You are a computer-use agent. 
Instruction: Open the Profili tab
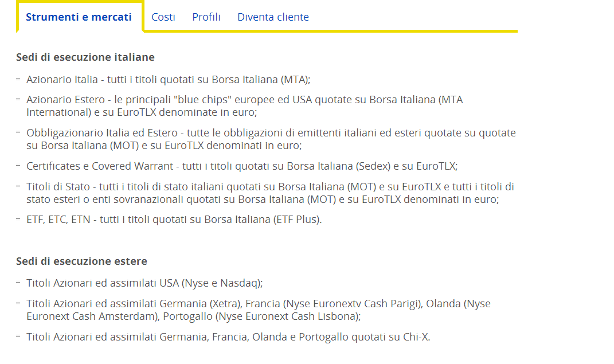point(206,17)
